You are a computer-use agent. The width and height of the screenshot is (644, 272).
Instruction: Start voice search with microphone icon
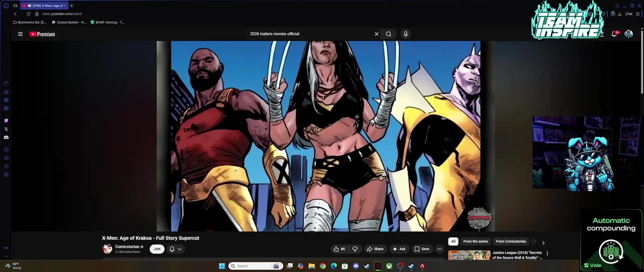[x=406, y=34]
